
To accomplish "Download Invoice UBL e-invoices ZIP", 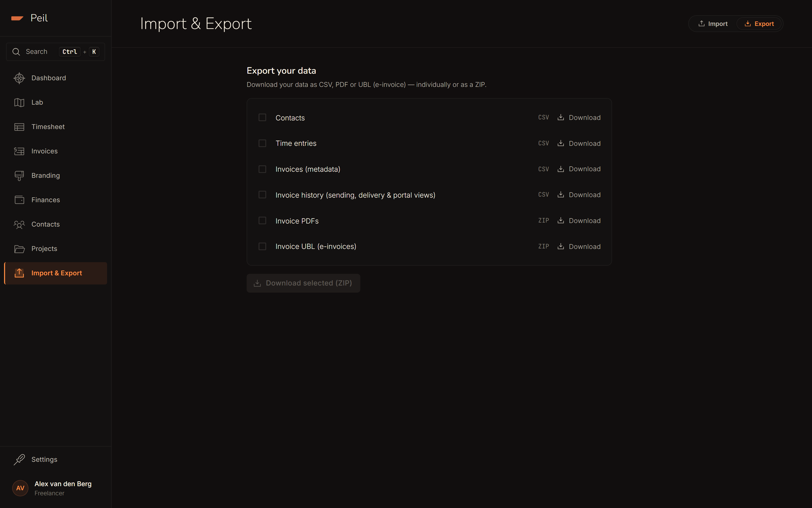I will [579, 247].
